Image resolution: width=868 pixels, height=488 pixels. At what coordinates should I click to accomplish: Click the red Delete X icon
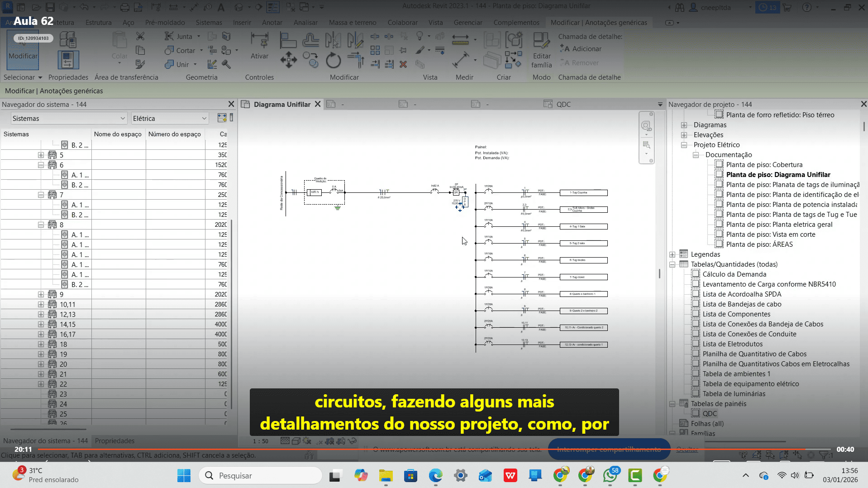coord(403,64)
